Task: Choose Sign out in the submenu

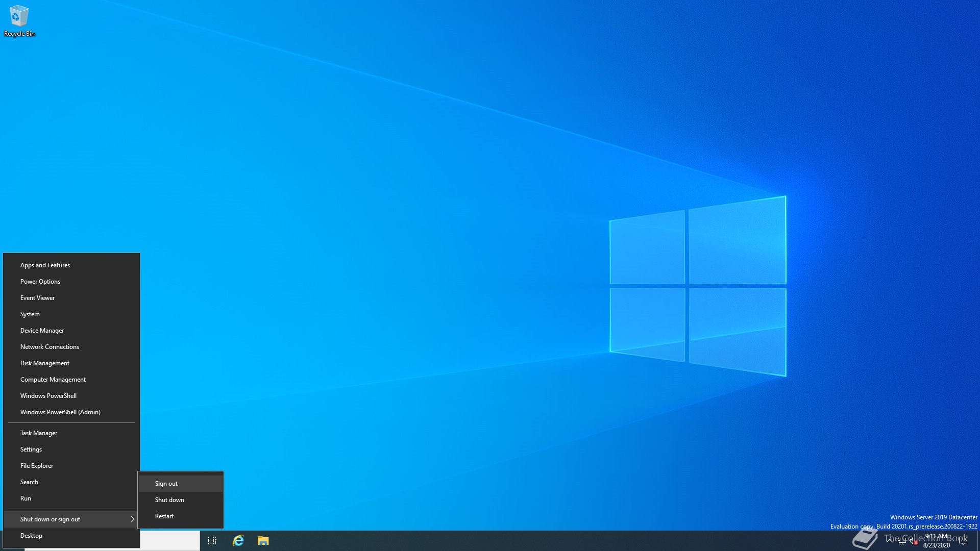Action: pyautogui.click(x=181, y=484)
